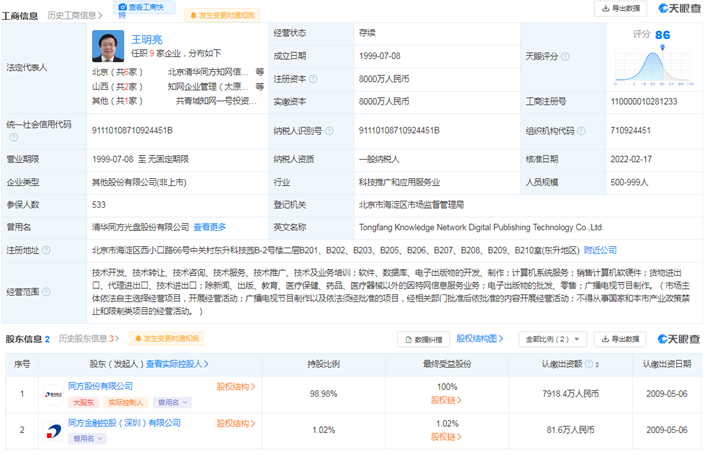Click 发生变更时通知我 next to 工商信息
This screenshot has width=708, height=455.
222,15
